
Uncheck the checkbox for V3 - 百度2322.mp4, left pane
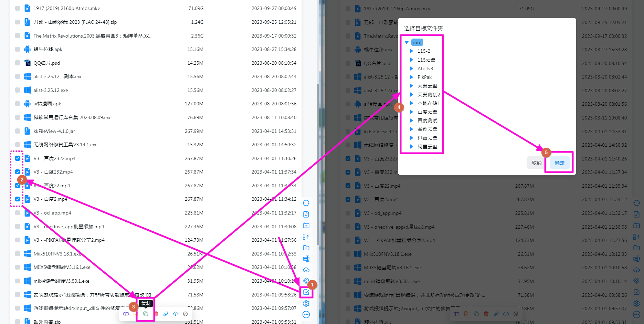(18, 158)
